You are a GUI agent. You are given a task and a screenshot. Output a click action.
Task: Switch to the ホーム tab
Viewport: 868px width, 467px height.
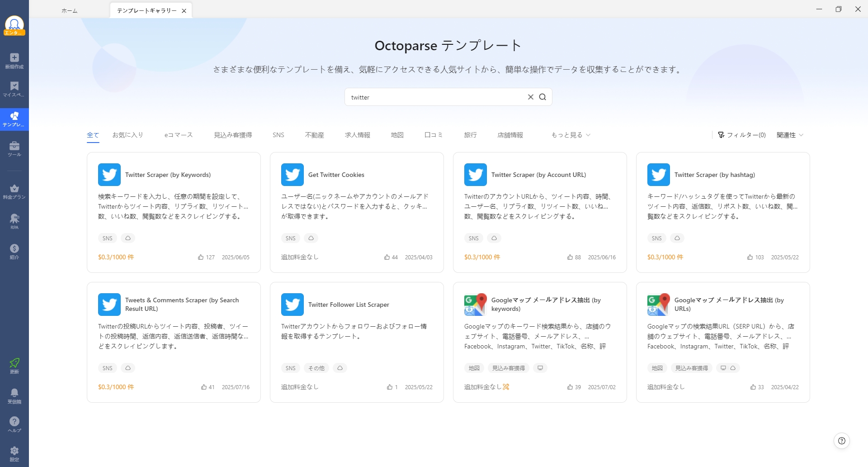(x=70, y=10)
